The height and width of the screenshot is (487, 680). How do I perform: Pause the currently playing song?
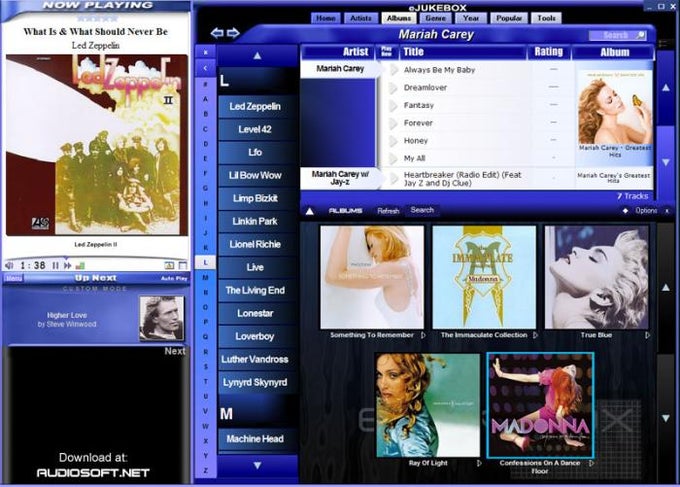[56, 265]
